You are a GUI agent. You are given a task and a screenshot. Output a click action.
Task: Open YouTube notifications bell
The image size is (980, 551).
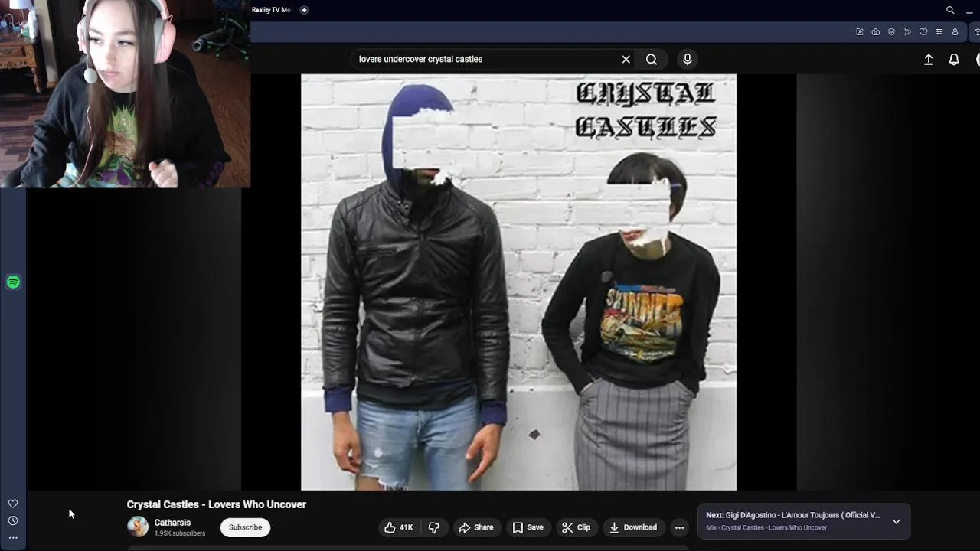[x=954, y=60]
